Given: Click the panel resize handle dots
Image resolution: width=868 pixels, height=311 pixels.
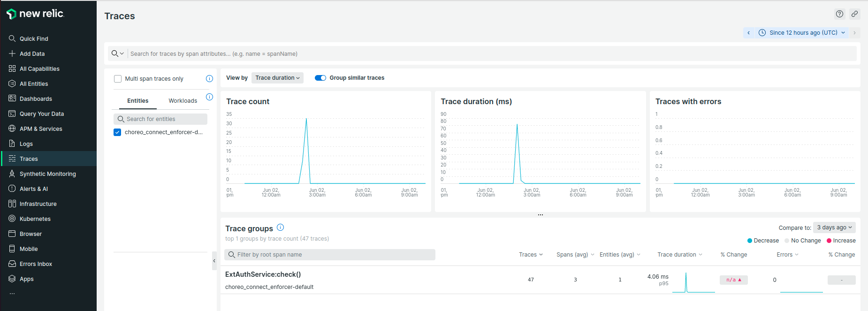Looking at the screenshot, I should [x=541, y=215].
